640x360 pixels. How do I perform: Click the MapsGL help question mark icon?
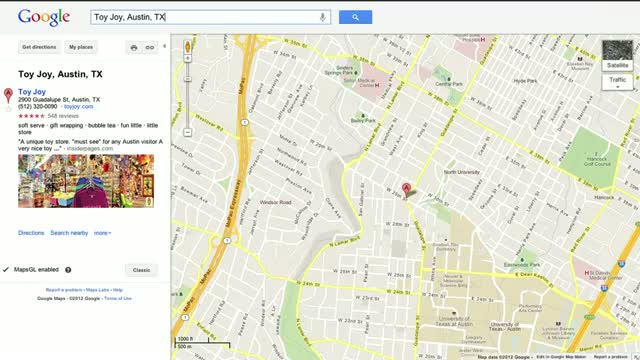[68, 270]
